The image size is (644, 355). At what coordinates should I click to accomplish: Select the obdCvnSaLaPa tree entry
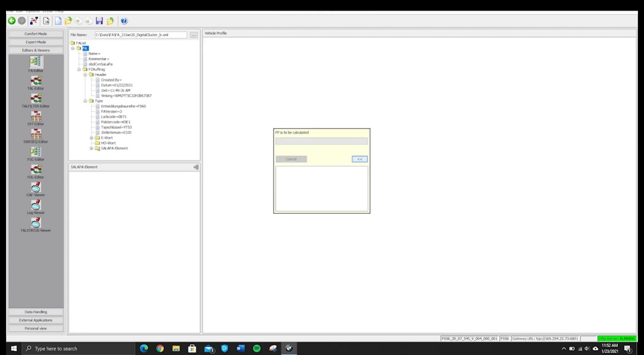pos(100,64)
